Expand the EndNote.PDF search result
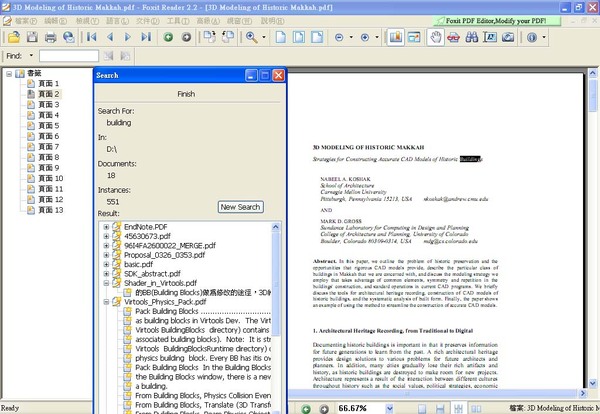Viewport: 600px width, 414px height. [x=106, y=227]
